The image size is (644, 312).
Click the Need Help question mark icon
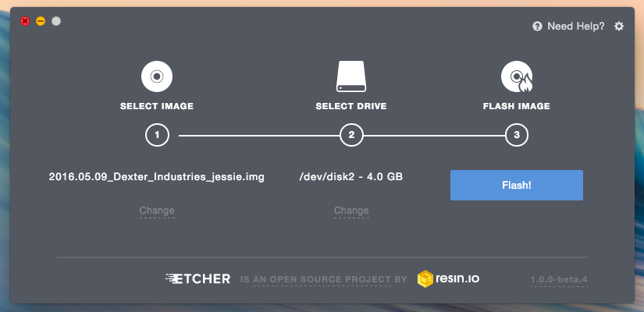click(x=537, y=27)
